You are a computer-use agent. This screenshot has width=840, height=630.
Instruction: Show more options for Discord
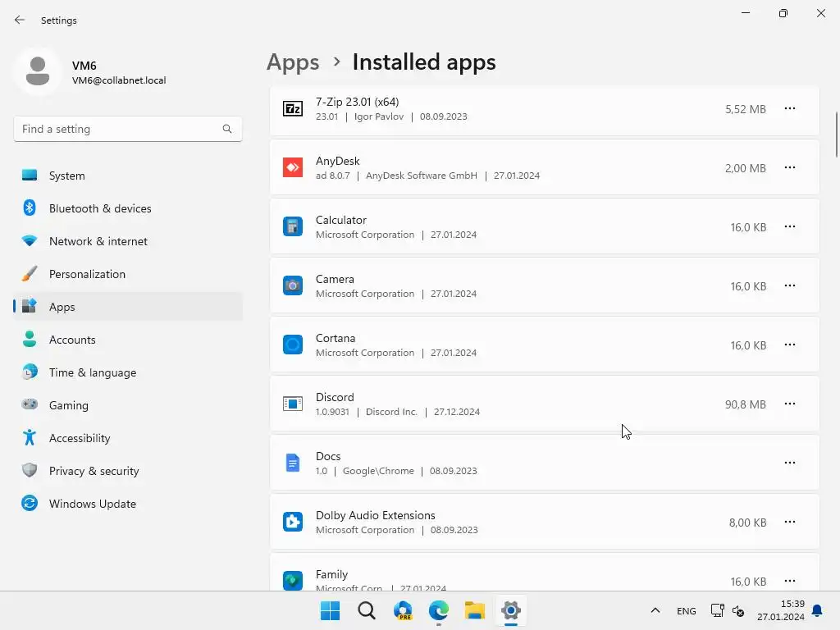pyautogui.click(x=790, y=404)
